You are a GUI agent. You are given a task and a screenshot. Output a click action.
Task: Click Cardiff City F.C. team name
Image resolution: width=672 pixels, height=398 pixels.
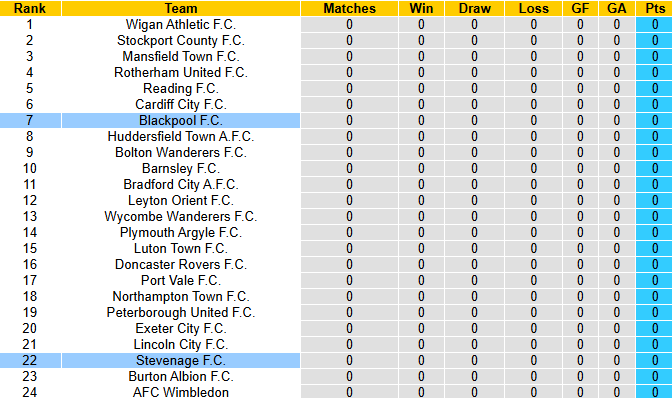(x=181, y=105)
